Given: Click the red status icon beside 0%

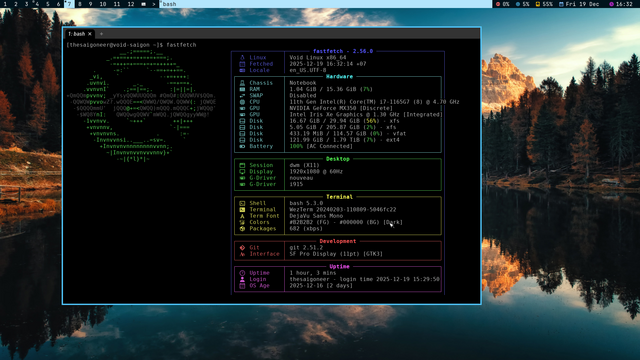Looking at the screenshot, I should point(498,4).
